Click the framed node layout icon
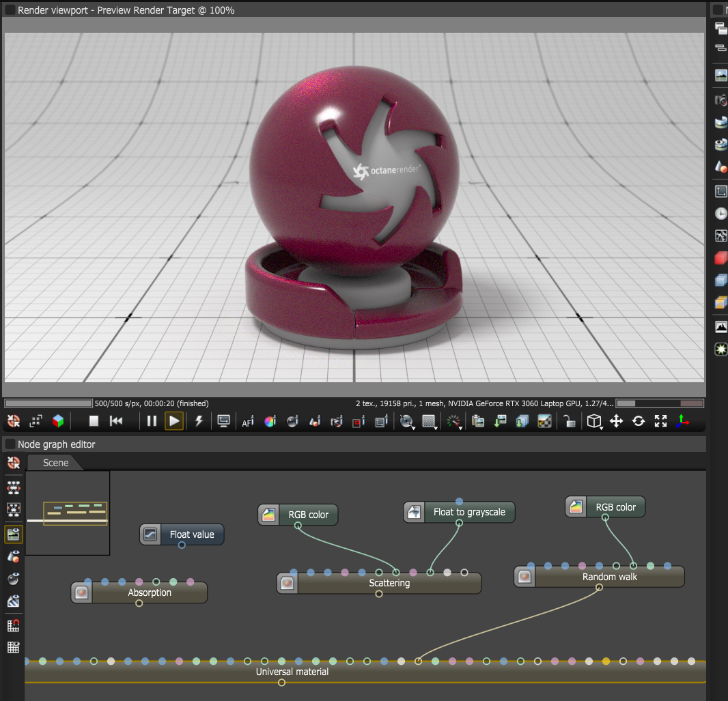This screenshot has height=701, width=728. tap(14, 510)
